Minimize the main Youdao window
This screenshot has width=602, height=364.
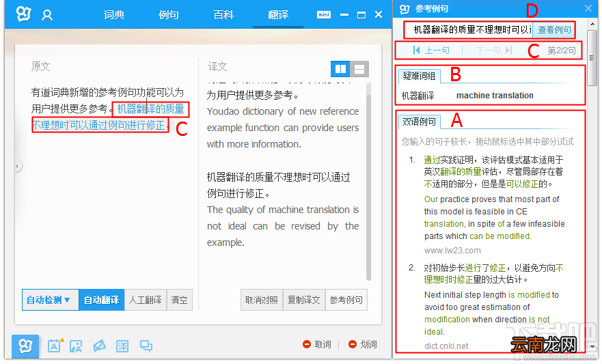pyautogui.click(x=344, y=15)
